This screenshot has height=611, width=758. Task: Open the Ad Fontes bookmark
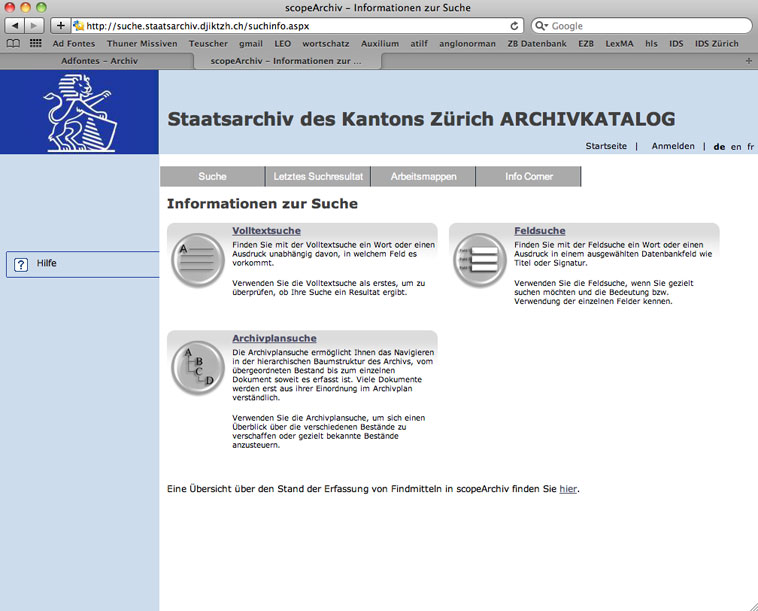click(x=74, y=44)
